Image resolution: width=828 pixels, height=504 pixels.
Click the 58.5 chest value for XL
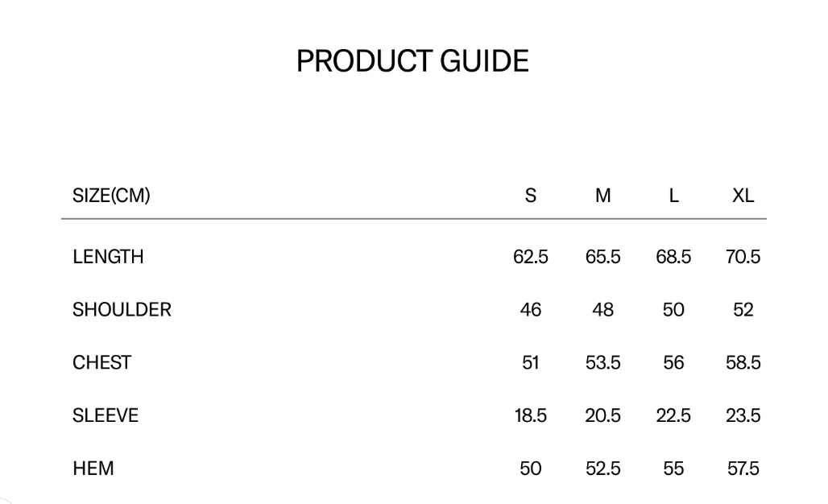pyautogui.click(x=743, y=363)
